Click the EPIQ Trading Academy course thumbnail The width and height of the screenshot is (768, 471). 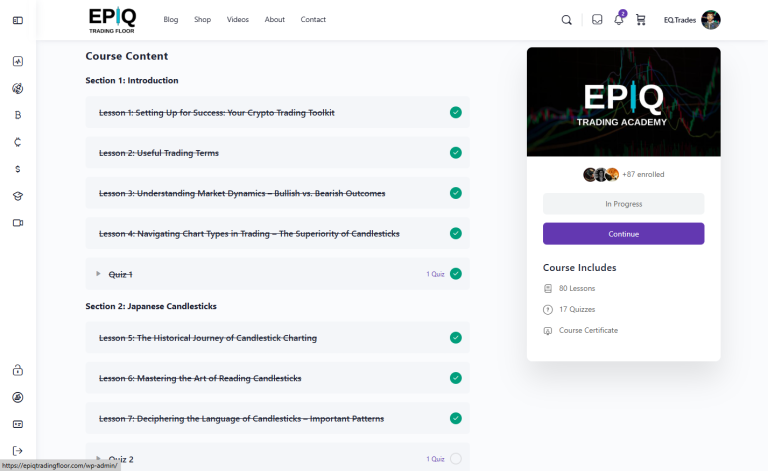tap(623, 102)
